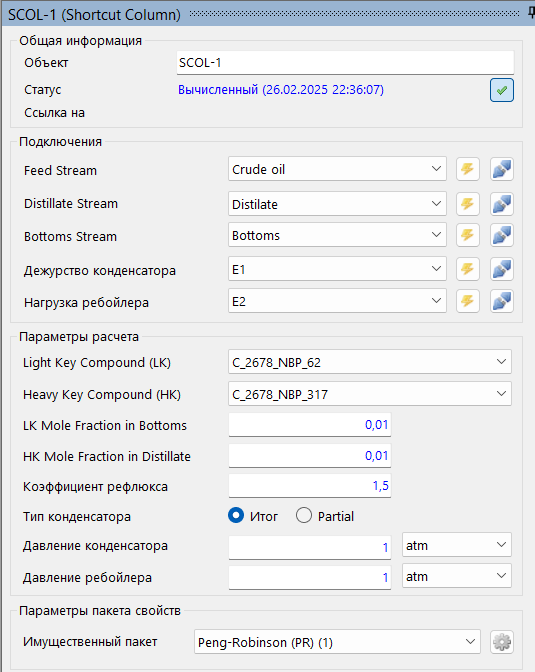Viewport: 535px width, 672px height.
Task: Click connector icon in Нагрузка ребойлера row
Action: click(x=502, y=301)
